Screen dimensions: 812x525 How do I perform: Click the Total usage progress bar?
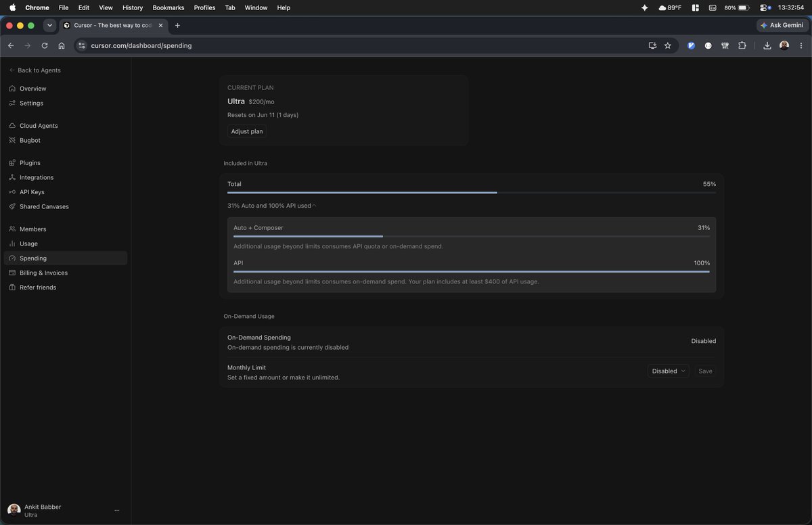click(x=472, y=193)
